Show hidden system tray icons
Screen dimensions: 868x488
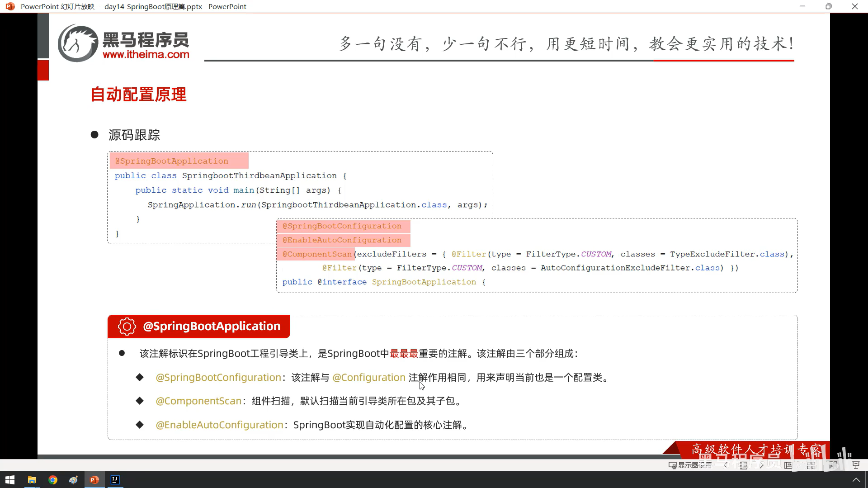tap(856, 480)
